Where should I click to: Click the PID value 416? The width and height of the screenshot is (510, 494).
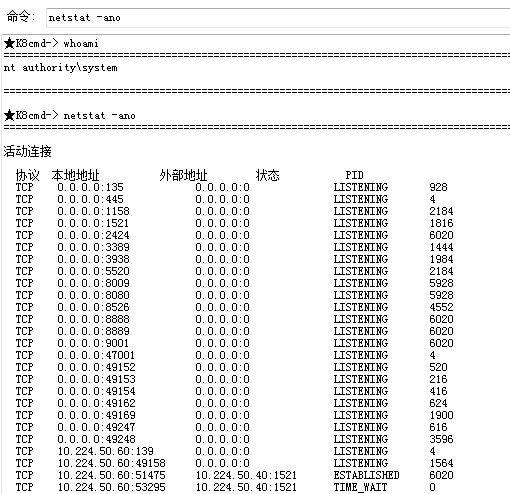coord(438,391)
